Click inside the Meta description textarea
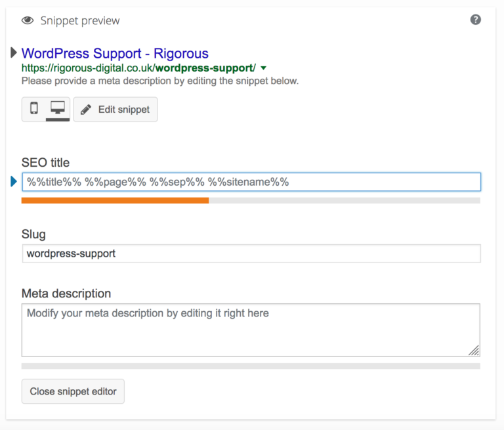The width and height of the screenshot is (504, 430). (251, 330)
